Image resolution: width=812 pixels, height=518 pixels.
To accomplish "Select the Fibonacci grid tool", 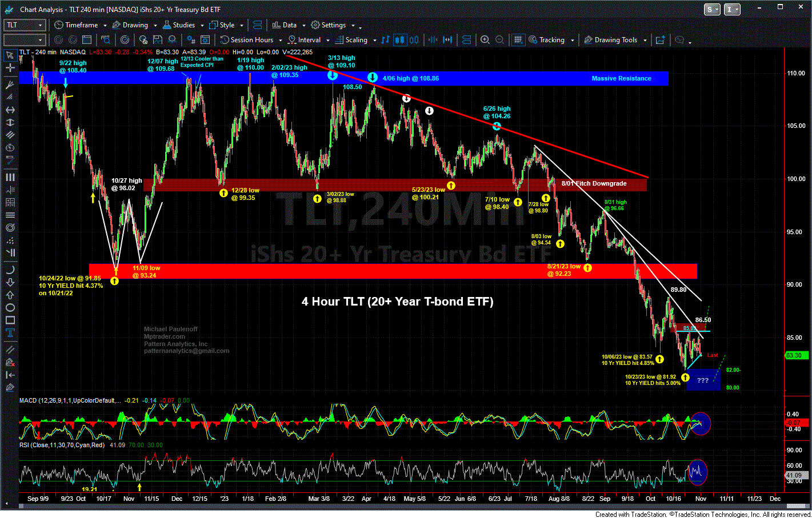I will tap(10, 202).
